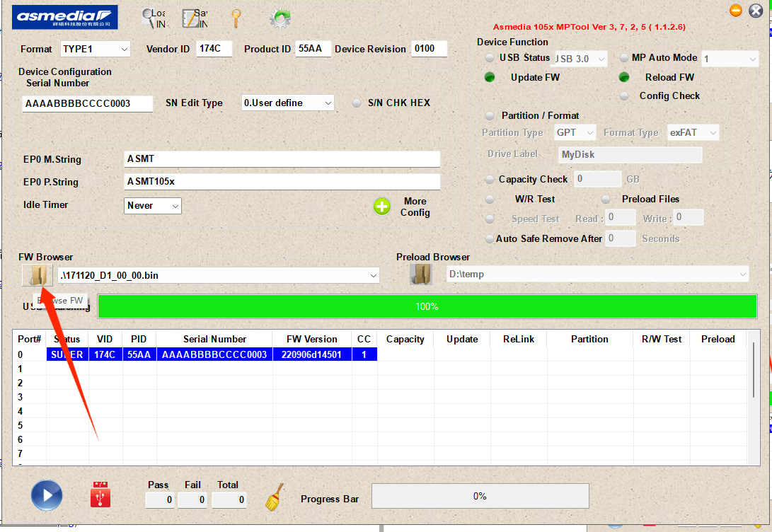Toggle the Reload FW option

624,77
